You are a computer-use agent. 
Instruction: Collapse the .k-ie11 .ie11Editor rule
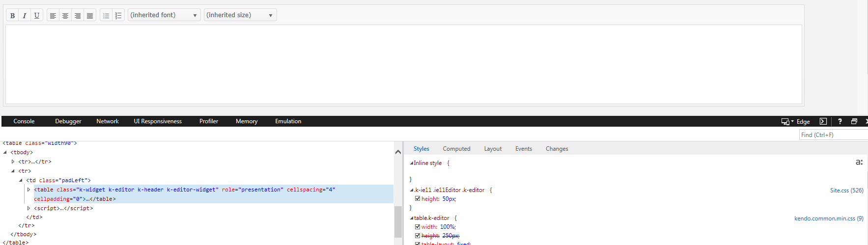(x=412, y=190)
